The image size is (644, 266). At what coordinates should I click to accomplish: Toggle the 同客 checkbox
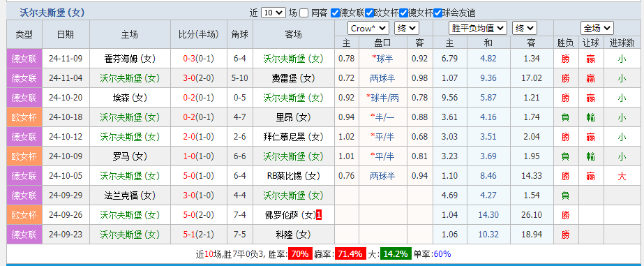point(304,13)
